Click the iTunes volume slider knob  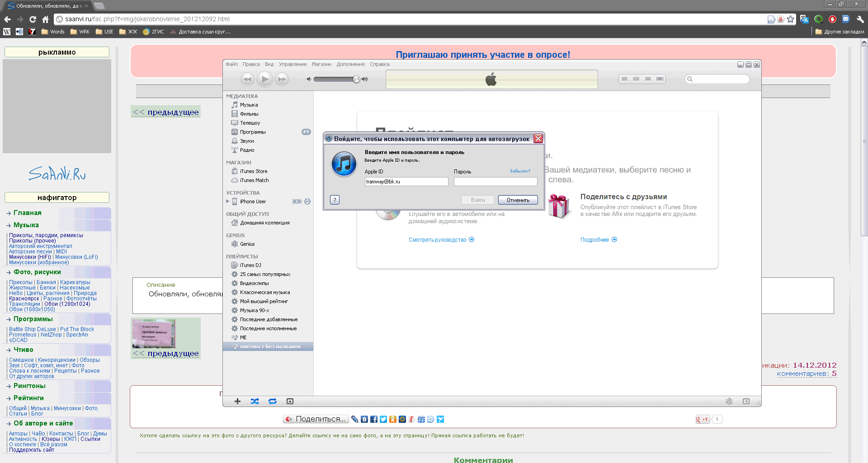pyautogui.click(x=356, y=79)
